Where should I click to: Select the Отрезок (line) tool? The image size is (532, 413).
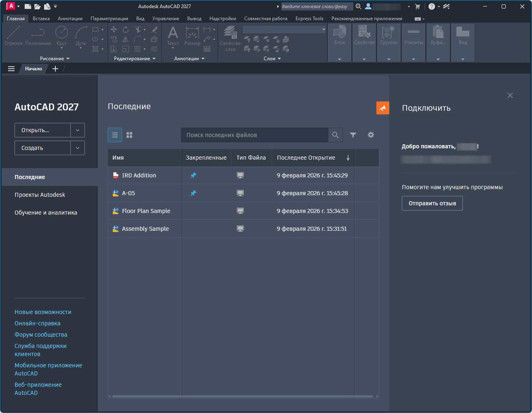pos(13,36)
